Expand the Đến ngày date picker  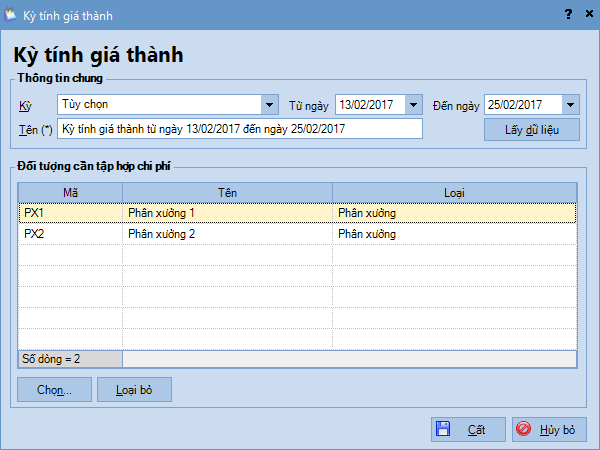click(570, 105)
